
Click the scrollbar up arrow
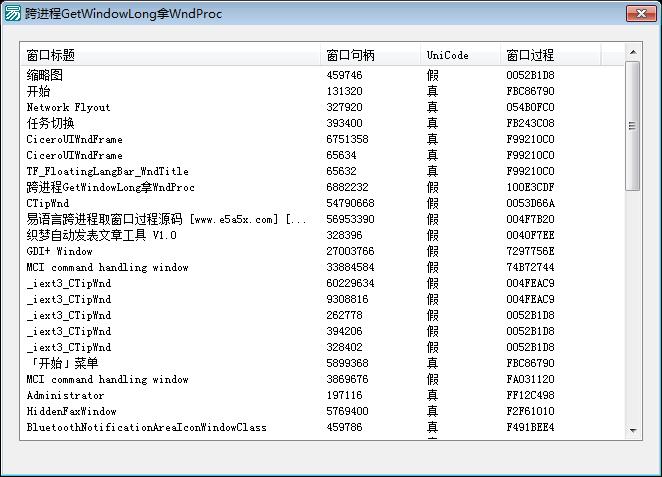632,51
